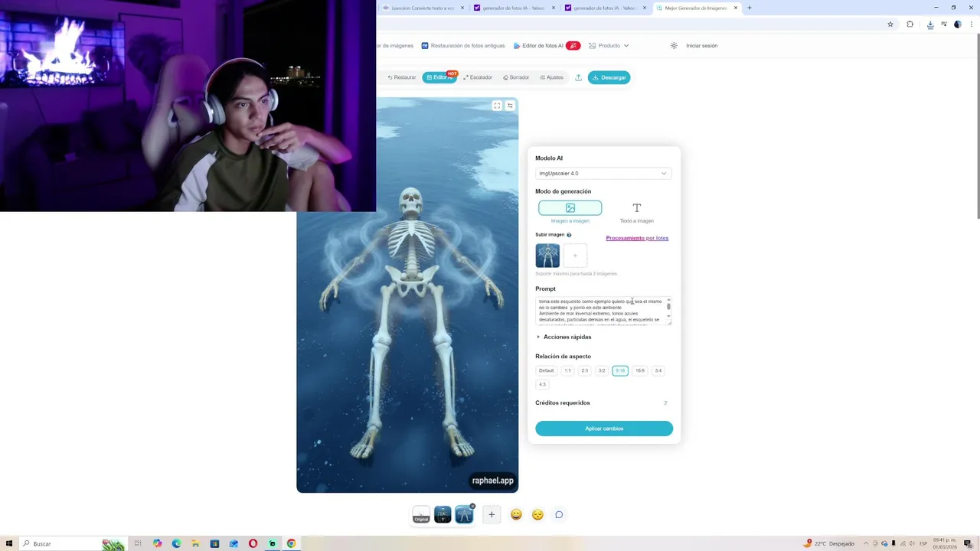This screenshot has width=980, height=551.
Task: Open the Producto dropdown menu
Action: [609, 46]
